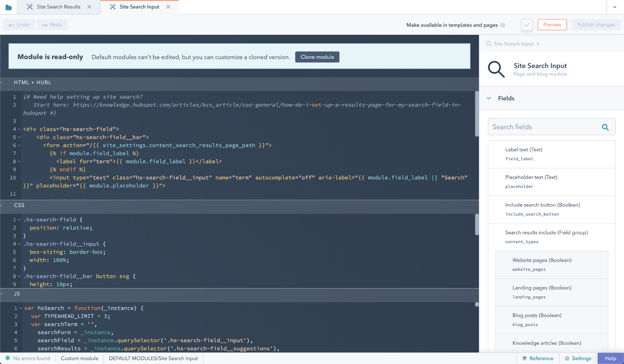Screen dimensions: 624x364
Task: Select 'Custom module' in the bottom bar
Action: (79, 358)
